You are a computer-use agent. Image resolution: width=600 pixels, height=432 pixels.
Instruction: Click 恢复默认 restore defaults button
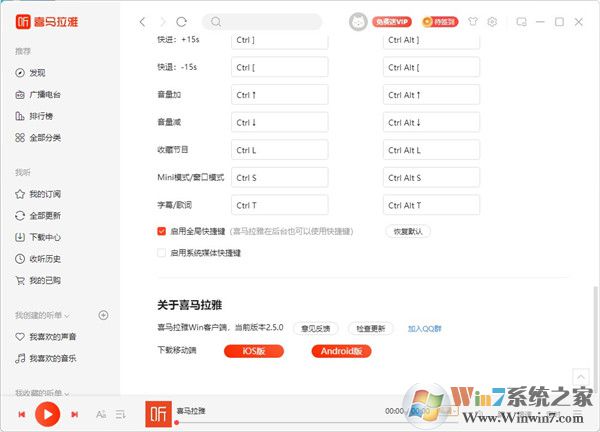[x=408, y=231]
